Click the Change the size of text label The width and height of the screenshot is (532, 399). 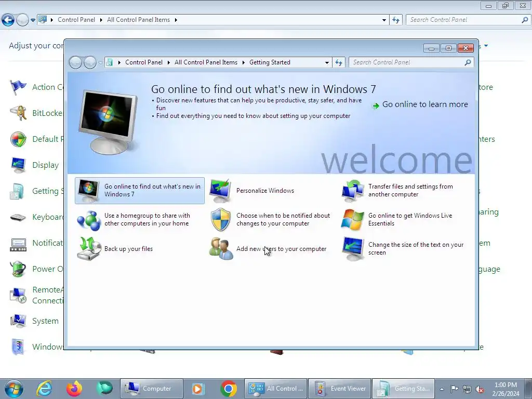click(x=416, y=249)
